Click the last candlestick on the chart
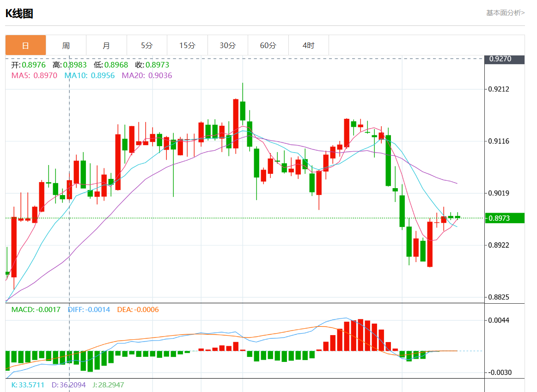This screenshot has height=392, width=537. pos(458,216)
